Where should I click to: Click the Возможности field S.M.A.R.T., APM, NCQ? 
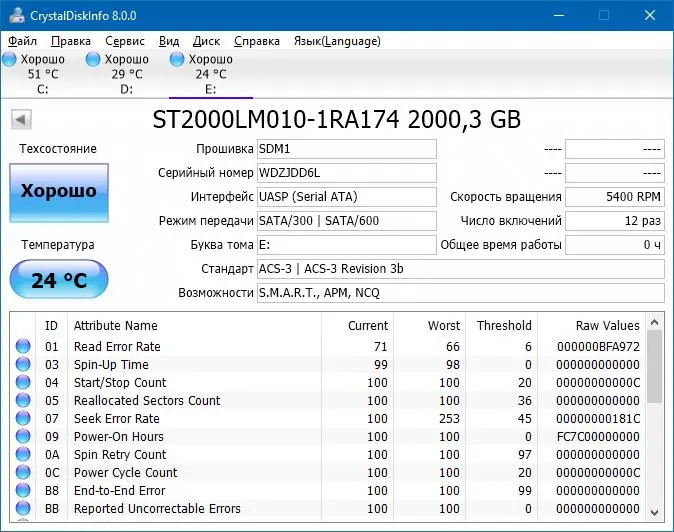(x=461, y=293)
